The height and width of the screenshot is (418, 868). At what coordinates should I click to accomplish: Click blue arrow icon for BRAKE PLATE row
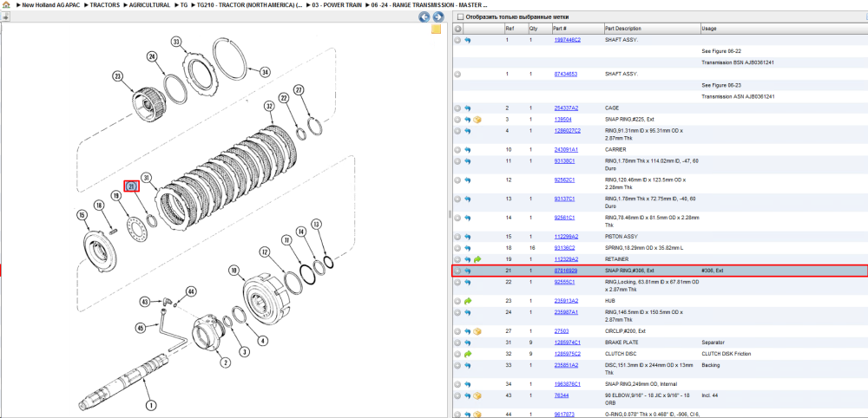(x=467, y=343)
